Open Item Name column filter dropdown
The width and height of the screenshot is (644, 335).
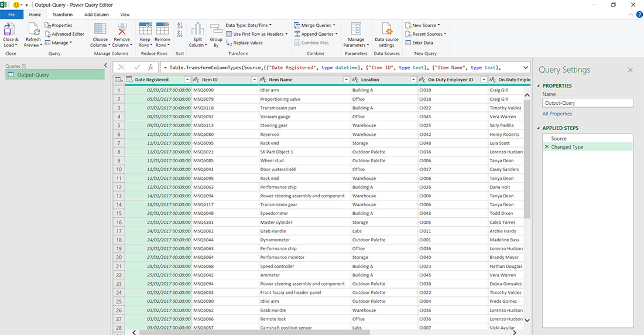tap(346, 80)
